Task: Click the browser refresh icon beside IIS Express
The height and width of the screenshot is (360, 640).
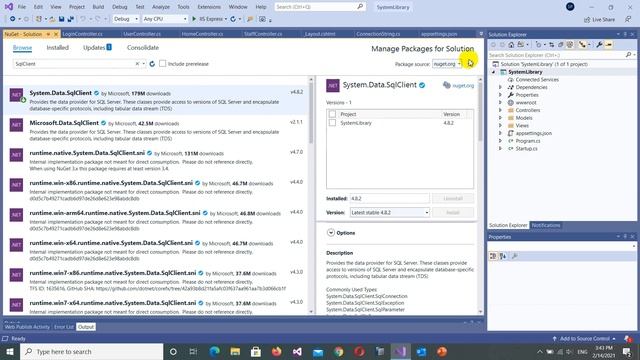Action: click(x=233, y=19)
